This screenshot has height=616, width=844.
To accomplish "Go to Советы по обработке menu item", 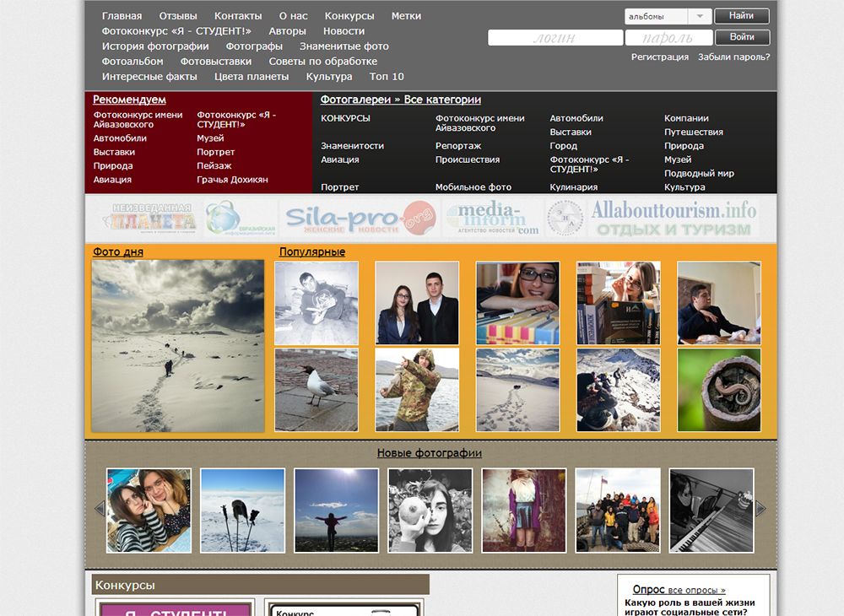I will 322,62.
